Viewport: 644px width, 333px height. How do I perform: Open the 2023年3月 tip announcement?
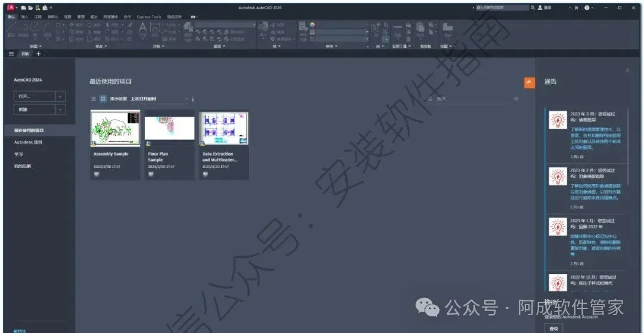pos(587,135)
